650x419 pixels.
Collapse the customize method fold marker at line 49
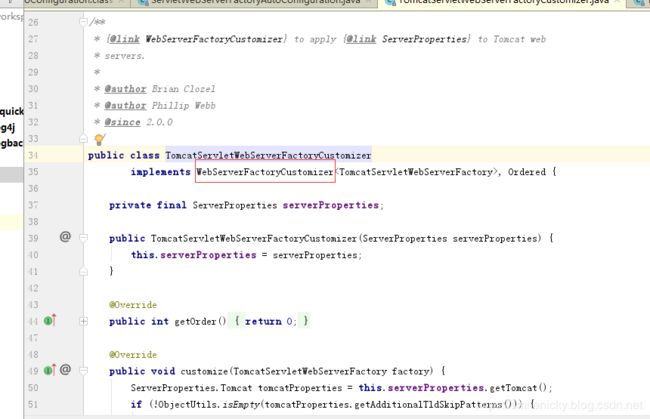point(83,371)
